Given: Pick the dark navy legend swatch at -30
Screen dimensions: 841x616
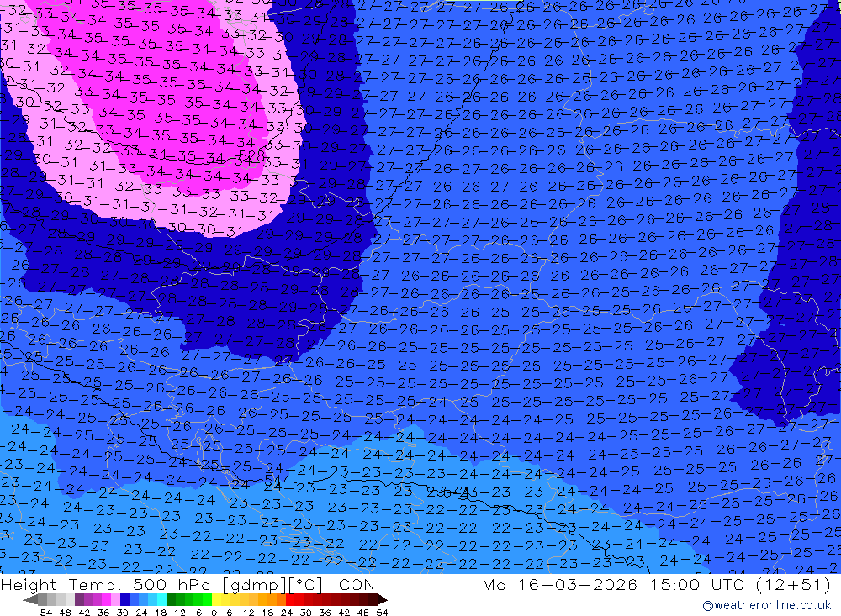Looking at the screenshot, I should point(124,600).
